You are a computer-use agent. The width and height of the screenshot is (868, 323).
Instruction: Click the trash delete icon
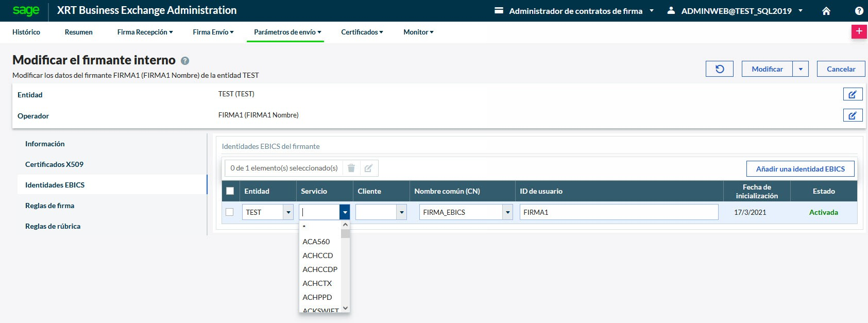click(x=351, y=168)
